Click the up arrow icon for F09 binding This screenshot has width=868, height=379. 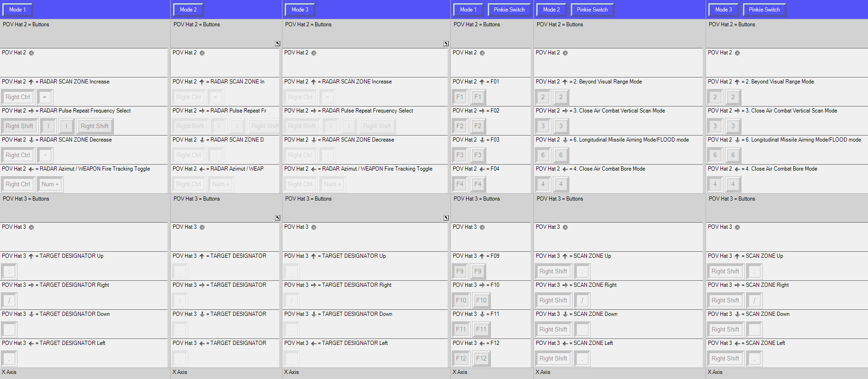pyautogui.click(x=482, y=256)
